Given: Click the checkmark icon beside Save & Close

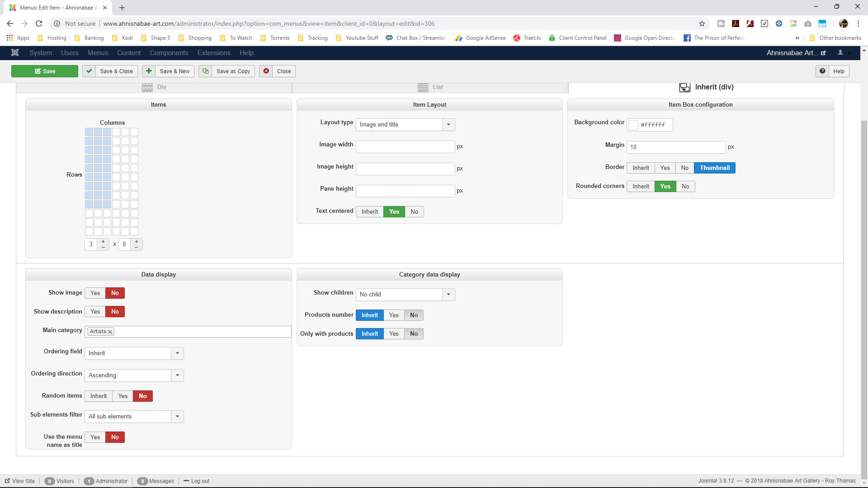Looking at the screenshot, I should (89, 71).
